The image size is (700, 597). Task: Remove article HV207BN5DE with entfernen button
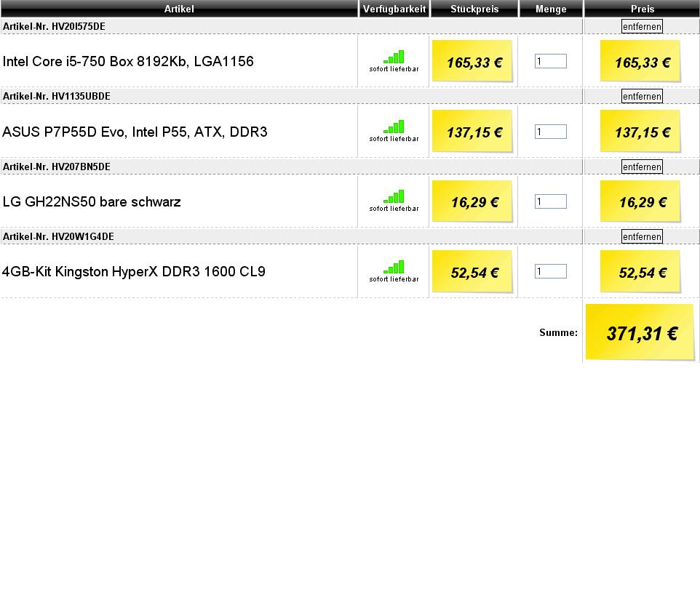point(642,167)
